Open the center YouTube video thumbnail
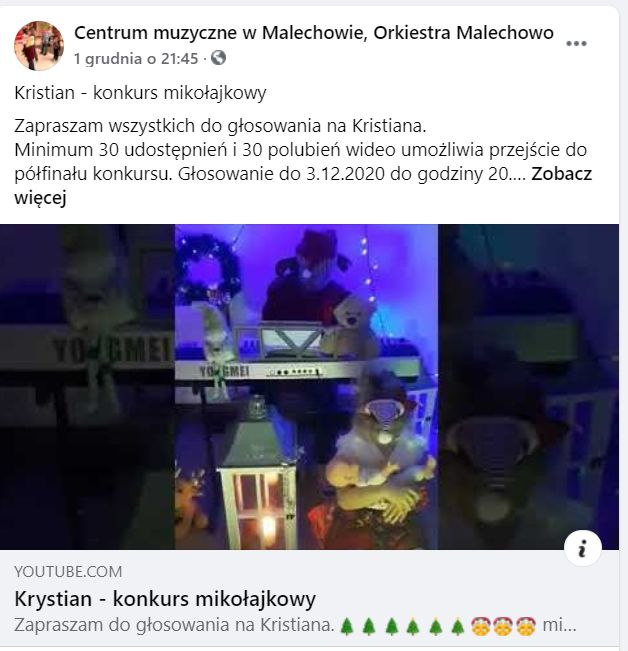The image size is (628, 651). pyautogui.click(x=306, y=387)
